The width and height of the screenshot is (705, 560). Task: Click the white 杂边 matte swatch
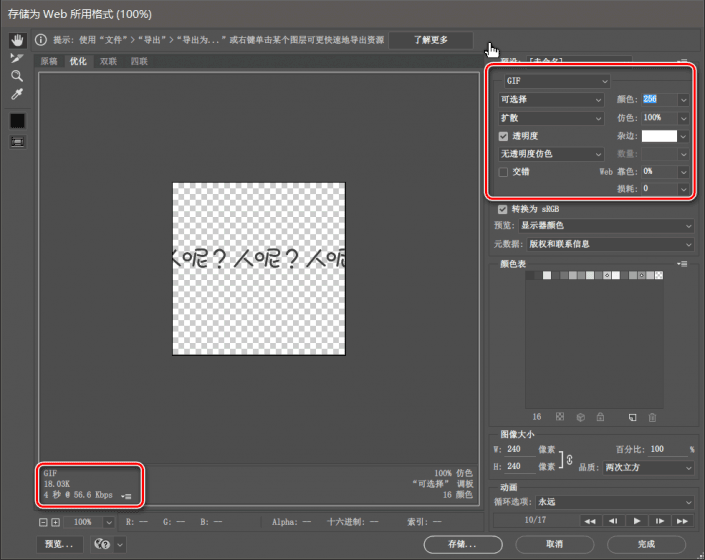click(659, 136)
